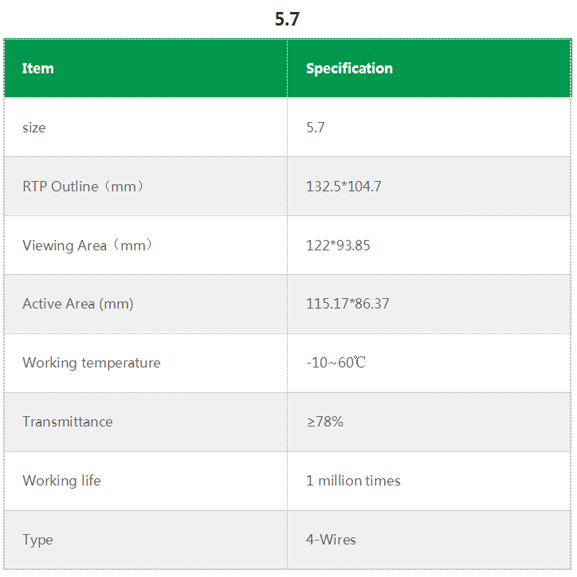Click the green table header bar

pos(288,68)
